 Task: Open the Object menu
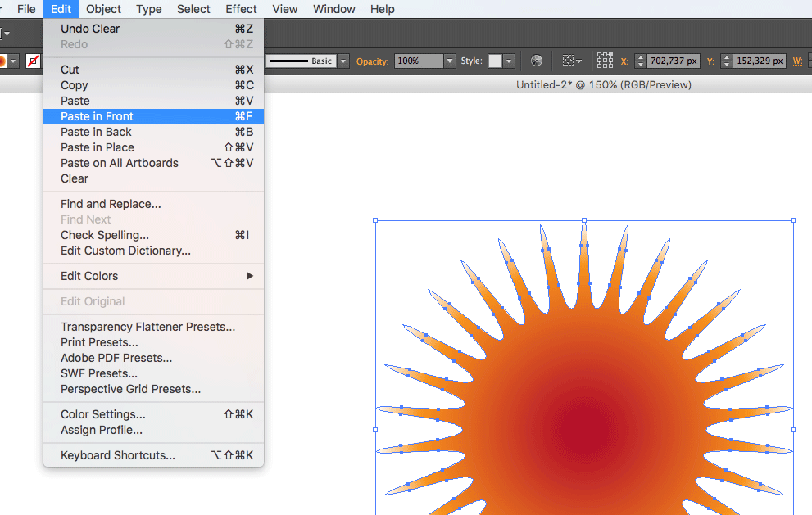[x=103, y=9]
